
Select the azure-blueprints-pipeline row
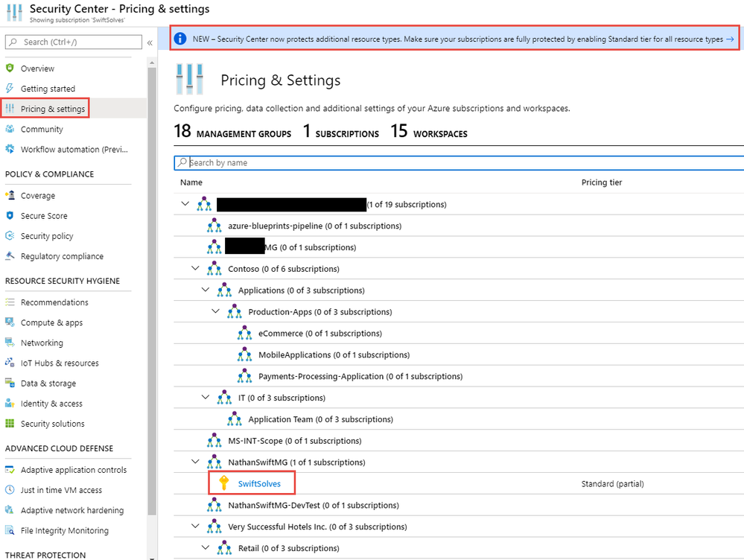tap(459, 226)
